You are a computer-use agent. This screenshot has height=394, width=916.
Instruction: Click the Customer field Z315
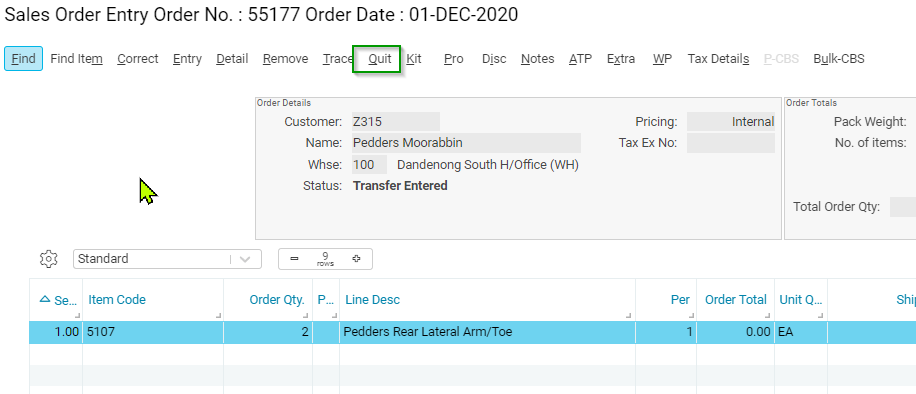point(396,122)
